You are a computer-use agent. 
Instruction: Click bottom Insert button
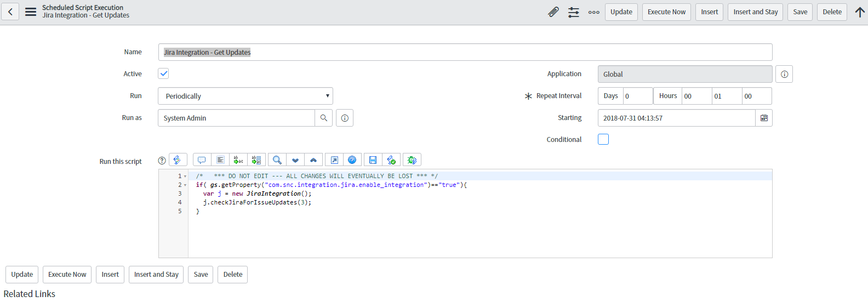click(110, 275)
